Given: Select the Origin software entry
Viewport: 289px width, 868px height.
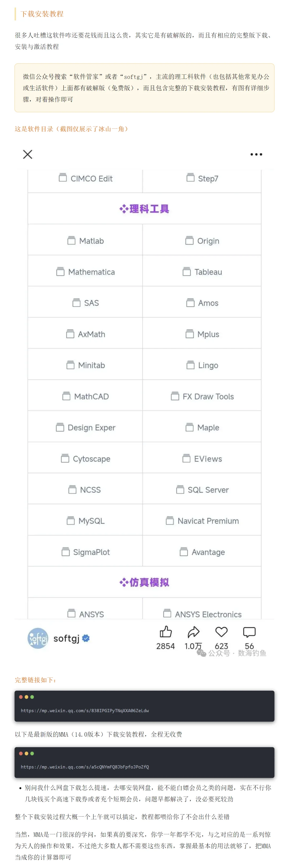Looking at the screenshot, I should (202, 241).
